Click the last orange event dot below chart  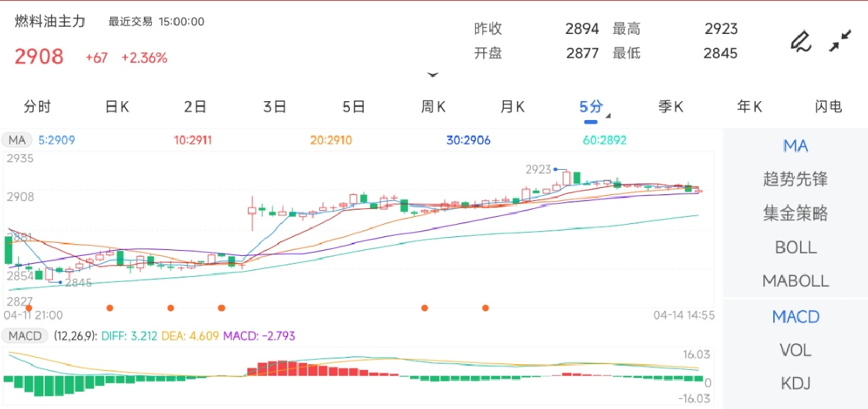point(485,308)
